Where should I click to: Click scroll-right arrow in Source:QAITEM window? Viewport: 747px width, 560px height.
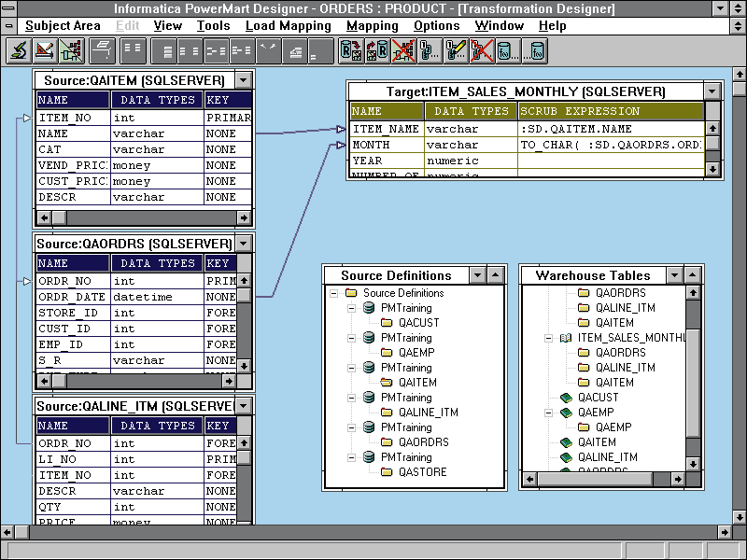[244, 217]
